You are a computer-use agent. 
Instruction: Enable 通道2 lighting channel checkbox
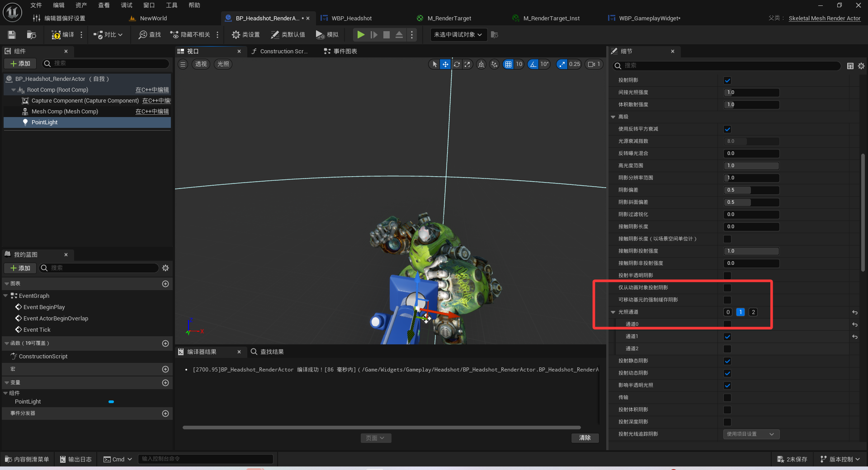[727, 349]
